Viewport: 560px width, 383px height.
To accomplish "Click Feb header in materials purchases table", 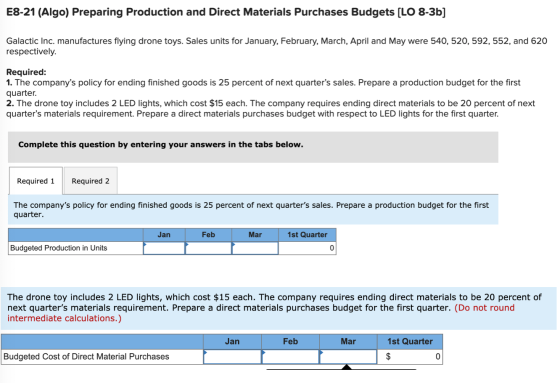I will click(x=290, y=342).
